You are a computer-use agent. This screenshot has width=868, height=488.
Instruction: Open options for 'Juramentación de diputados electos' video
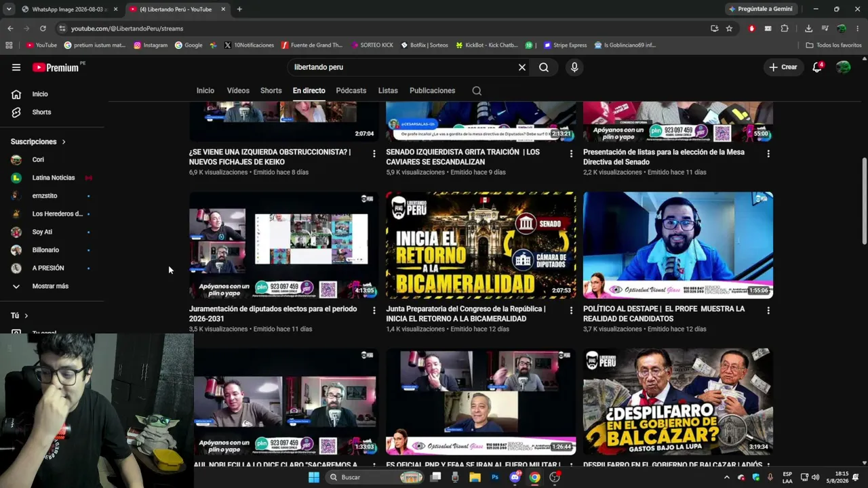coord(374,310)
